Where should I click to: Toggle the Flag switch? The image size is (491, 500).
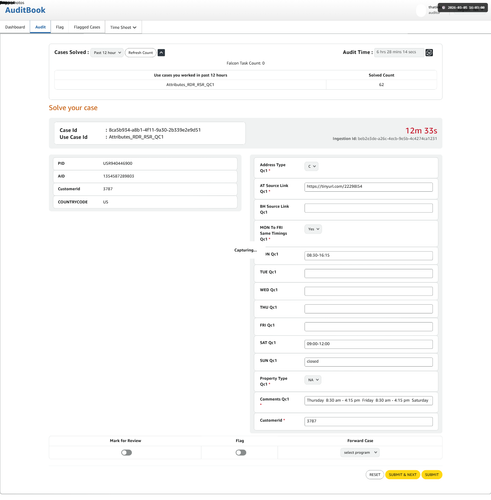coord(241,453)
